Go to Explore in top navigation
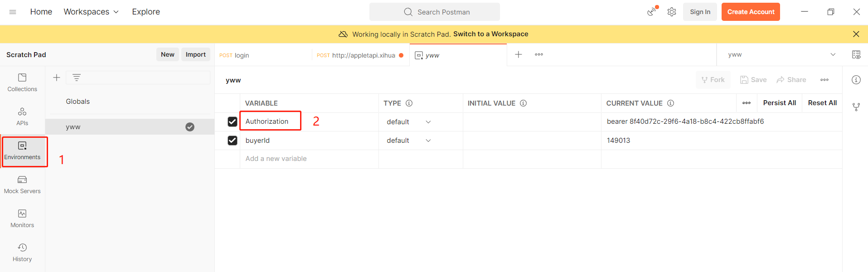This screenshot has width=868, height=272. pyautogui.click(x=146, y=12)
